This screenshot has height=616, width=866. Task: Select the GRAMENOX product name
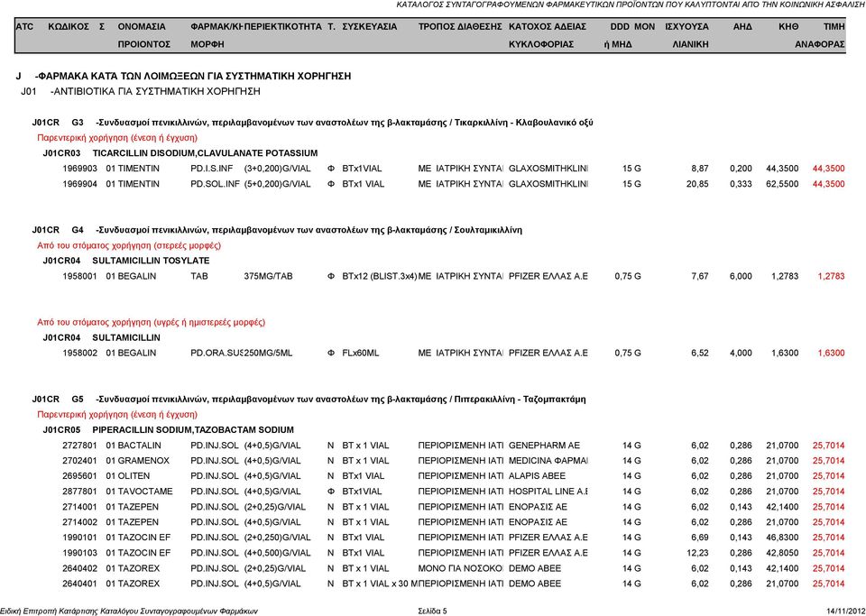(143, 460)
